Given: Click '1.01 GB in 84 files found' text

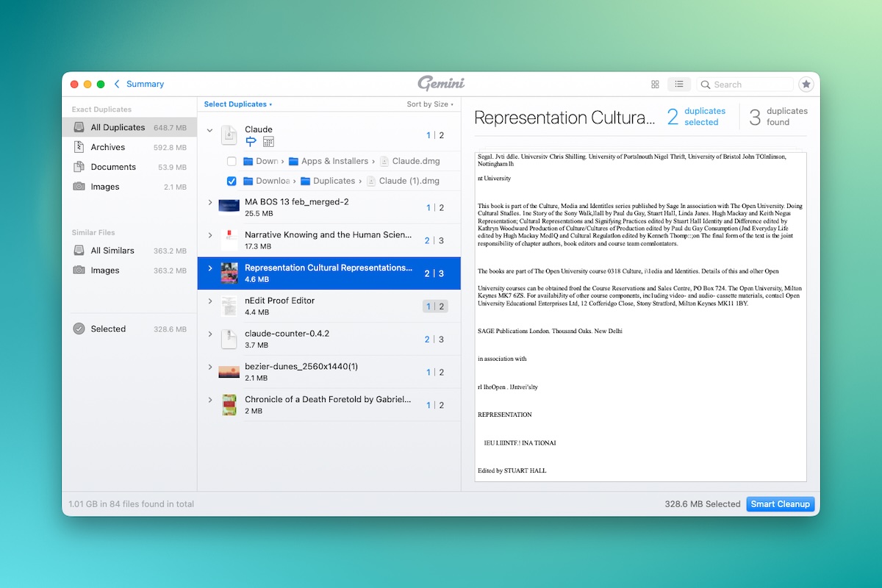Looking at the screenshot, I should click(x=132, y=504).
